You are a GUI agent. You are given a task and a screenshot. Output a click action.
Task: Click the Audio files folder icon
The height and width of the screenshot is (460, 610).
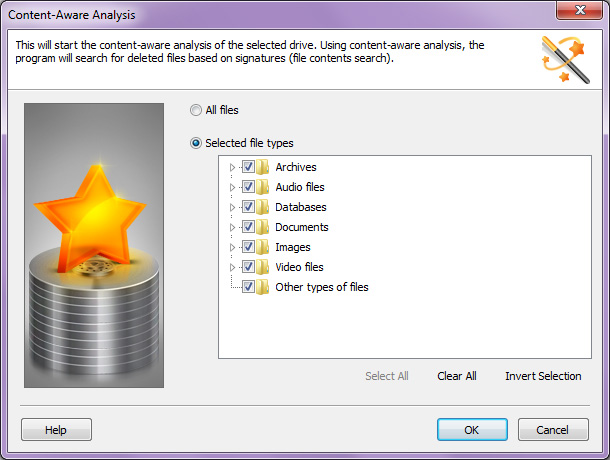(x=263, y=187)
